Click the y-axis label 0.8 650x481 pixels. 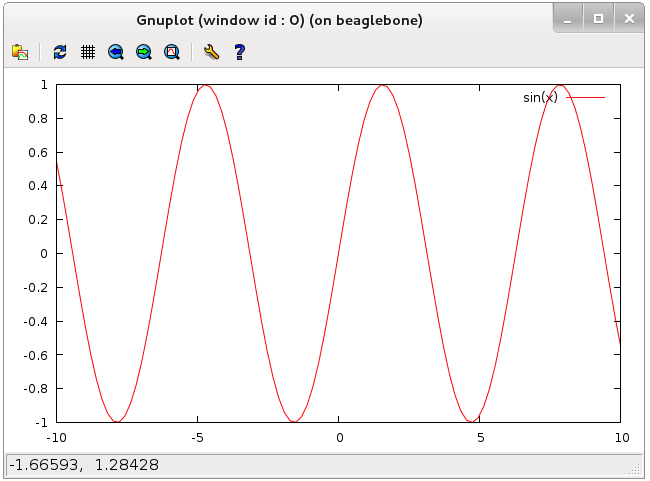[38, 119]
